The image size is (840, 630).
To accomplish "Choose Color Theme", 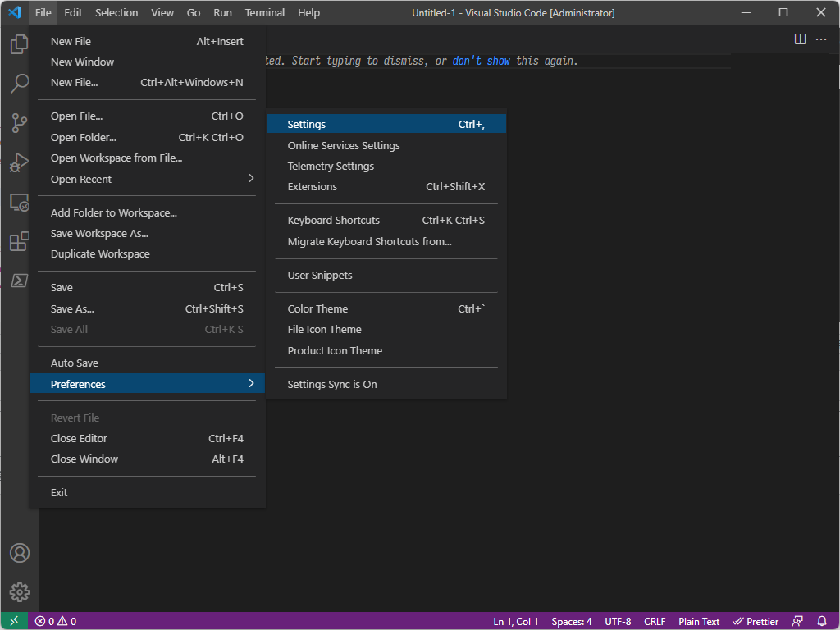I will point(386,308).
